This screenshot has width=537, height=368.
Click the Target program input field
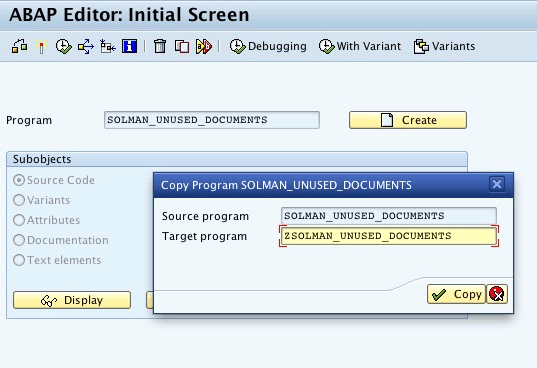(x=389, y=236)
